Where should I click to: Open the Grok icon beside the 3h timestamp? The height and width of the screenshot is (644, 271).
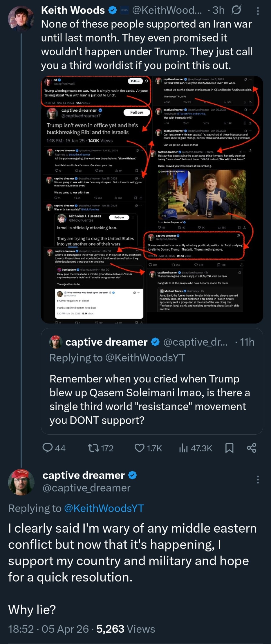[x=236, y=10]
